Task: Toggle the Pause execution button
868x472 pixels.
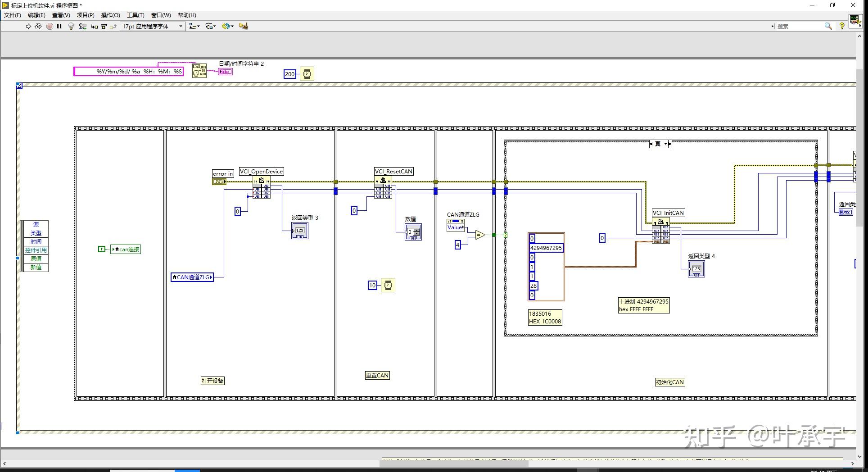Action: click(59, 26)
